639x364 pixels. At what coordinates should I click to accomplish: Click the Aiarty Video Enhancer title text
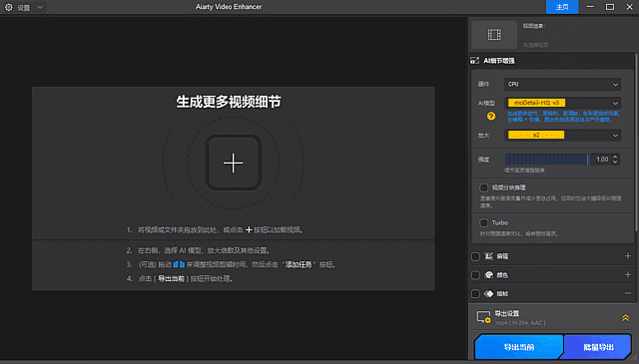click(x=229, y=7)
